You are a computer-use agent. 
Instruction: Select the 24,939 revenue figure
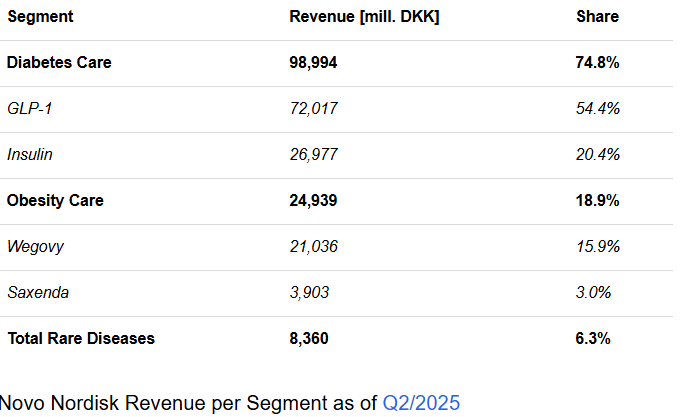[x=313, y=200]
